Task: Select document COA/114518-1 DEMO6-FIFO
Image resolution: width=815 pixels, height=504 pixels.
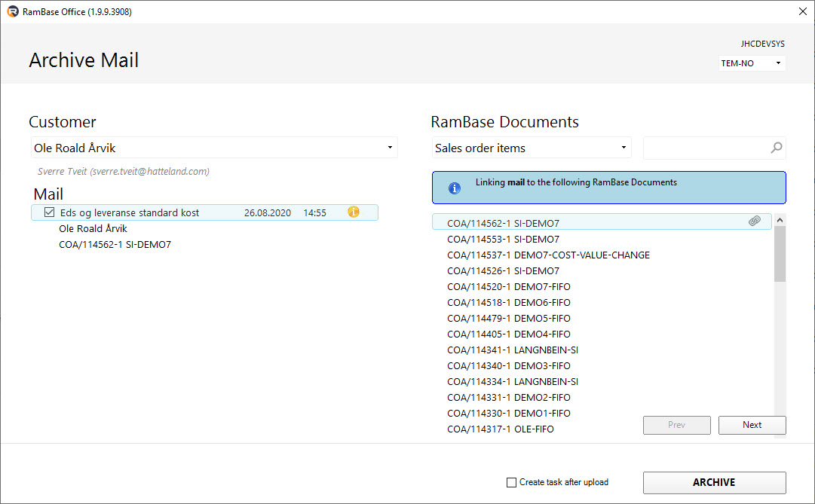Action: coord(509,302)
